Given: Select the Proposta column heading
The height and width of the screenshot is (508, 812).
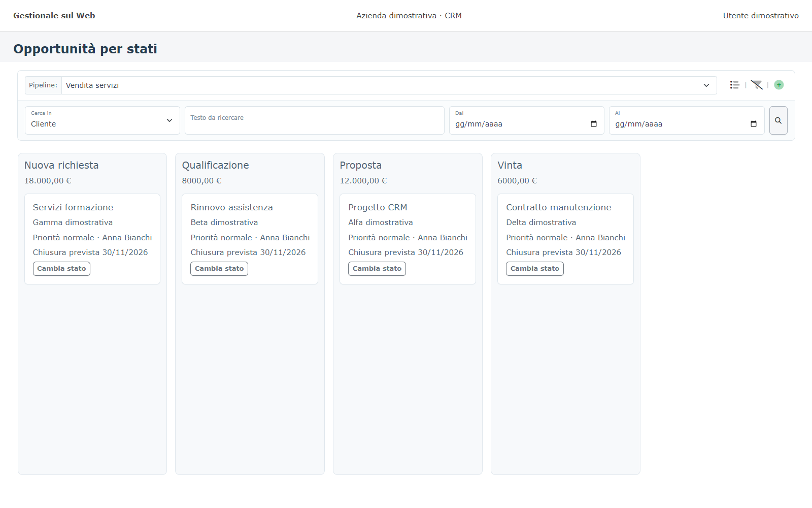Looking at the screenshot, I should 361,165.
